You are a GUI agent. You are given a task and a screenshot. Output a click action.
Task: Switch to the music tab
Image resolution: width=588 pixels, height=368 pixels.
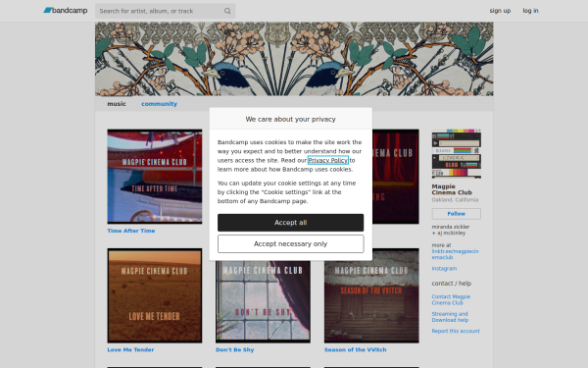click(x=117, y=104)
